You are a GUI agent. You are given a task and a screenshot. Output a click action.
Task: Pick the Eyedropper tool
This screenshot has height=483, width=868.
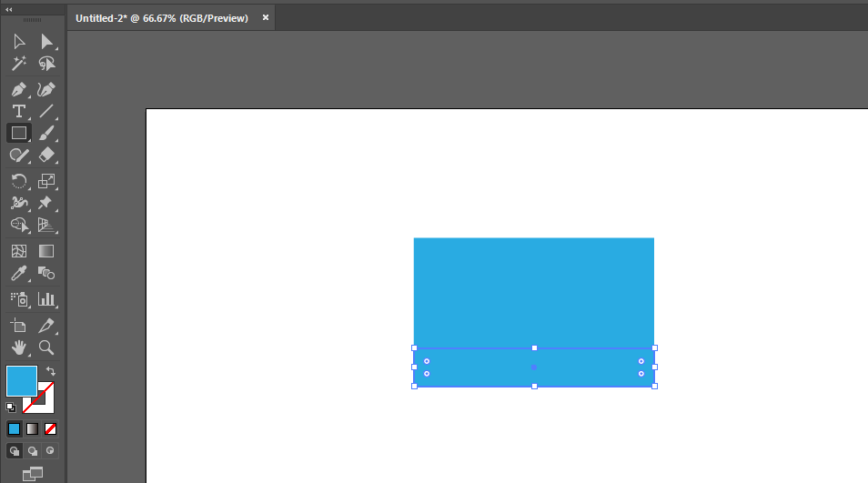pos(19,273)
